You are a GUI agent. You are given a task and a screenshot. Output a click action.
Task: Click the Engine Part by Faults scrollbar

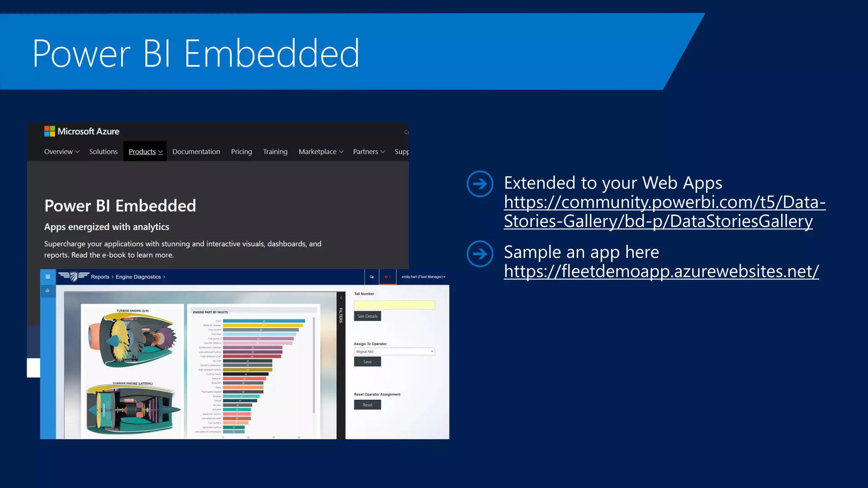coord(314,364)
